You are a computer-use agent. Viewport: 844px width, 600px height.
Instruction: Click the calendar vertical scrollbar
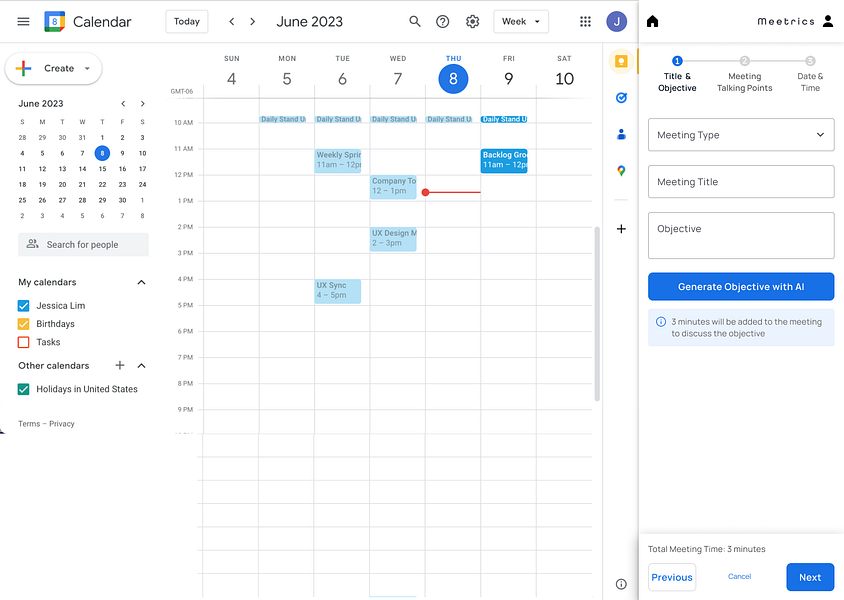(597, 314)
